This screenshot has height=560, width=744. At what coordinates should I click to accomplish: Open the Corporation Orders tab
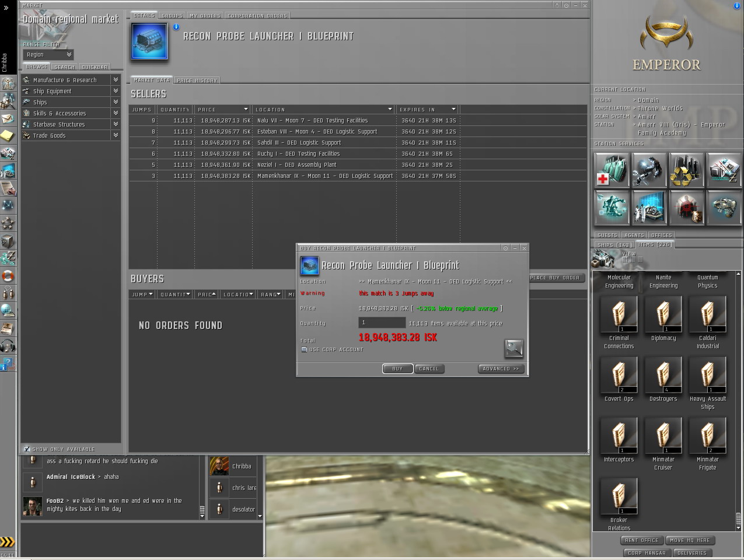257,16
